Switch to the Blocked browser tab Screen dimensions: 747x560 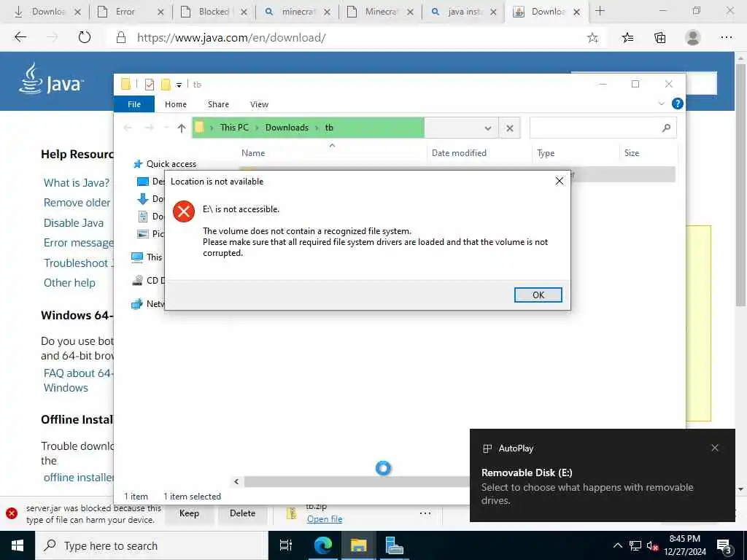pos(214,12)
